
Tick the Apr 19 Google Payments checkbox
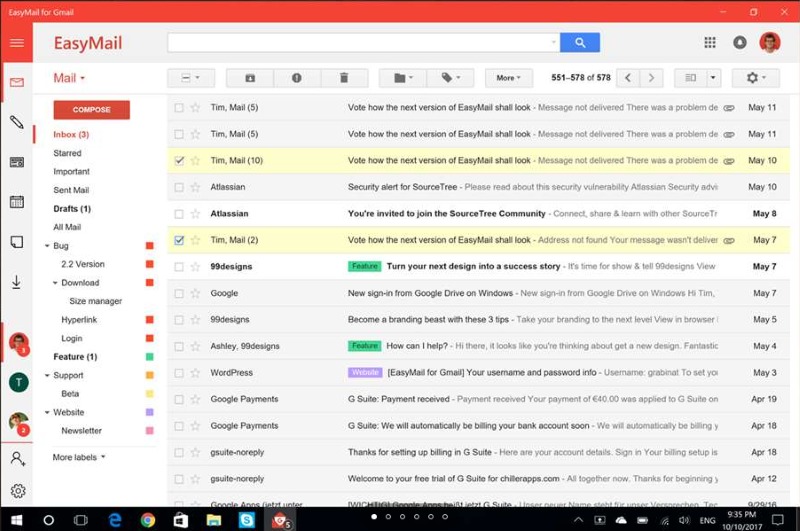(x=179, y=399)
